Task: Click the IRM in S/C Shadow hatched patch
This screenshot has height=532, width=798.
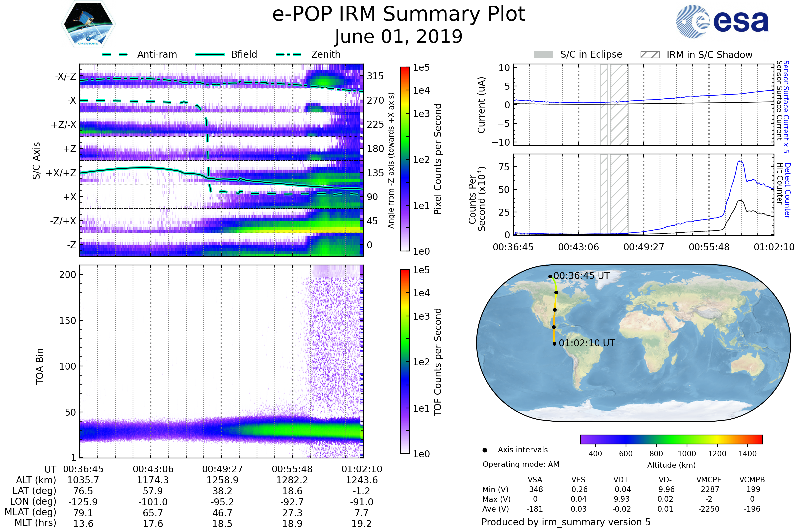Action: click(650, 55)
